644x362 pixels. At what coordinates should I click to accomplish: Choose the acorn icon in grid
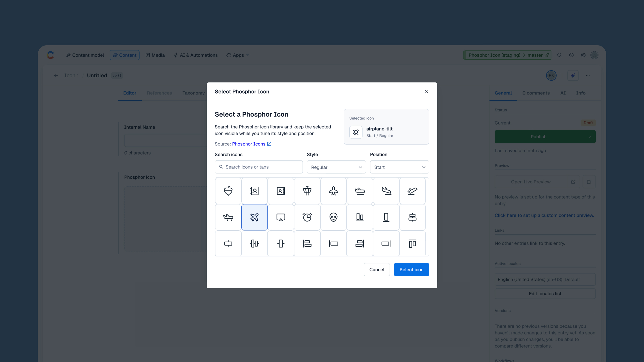click(228, 191)
